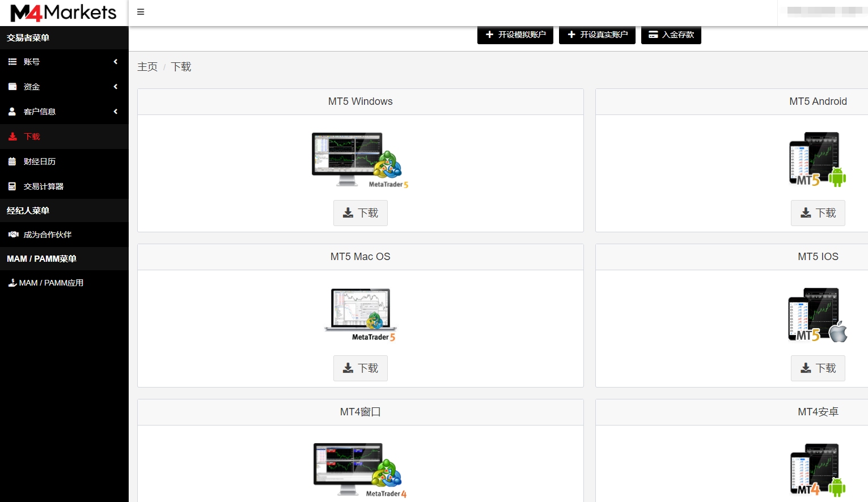Click the red 下载 download icon in sidebar
Viewport: 868px width, 502px height.
pyautogui.click(x=12, y=137)
